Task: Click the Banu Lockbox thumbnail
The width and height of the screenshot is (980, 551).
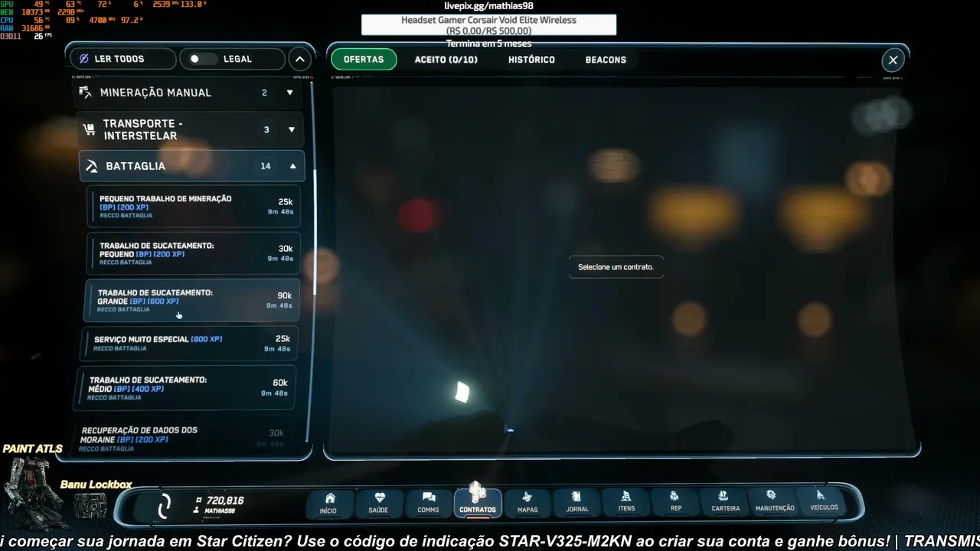Action: coord(90,506)
